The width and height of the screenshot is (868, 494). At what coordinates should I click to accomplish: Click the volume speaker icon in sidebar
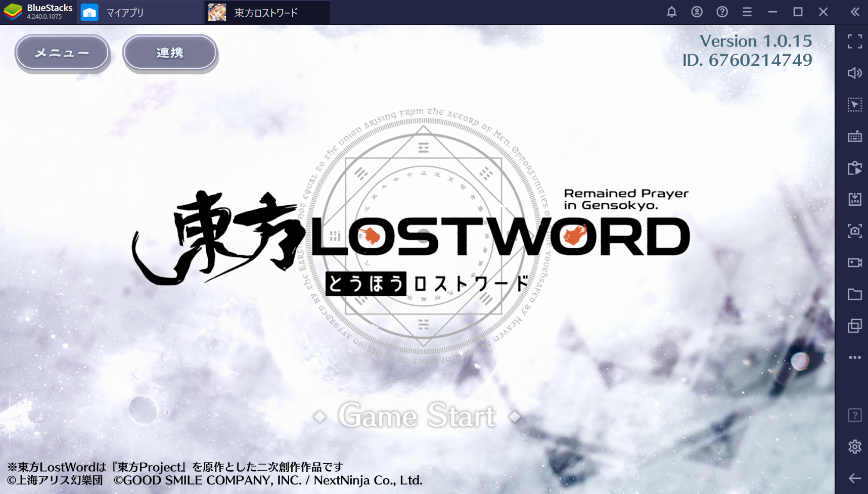click(x=855, y=73)
